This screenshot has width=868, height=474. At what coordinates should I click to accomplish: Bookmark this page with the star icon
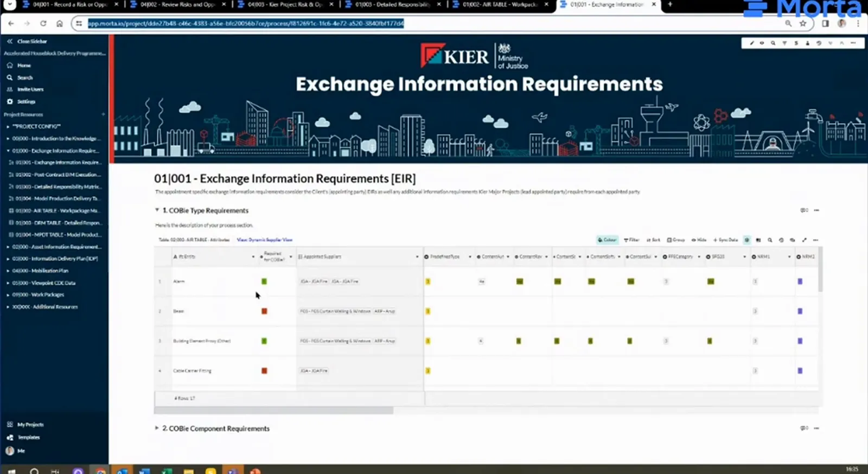point(803,23)
